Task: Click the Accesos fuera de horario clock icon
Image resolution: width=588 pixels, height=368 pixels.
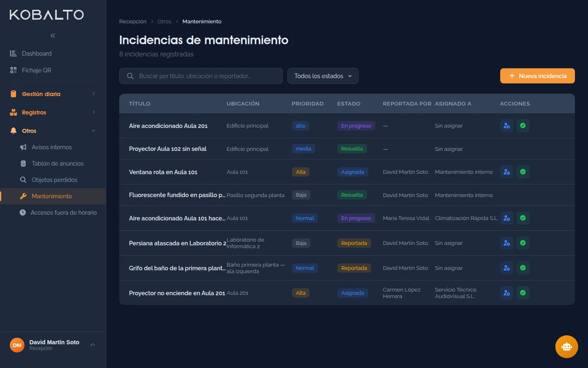Action: 22,213
